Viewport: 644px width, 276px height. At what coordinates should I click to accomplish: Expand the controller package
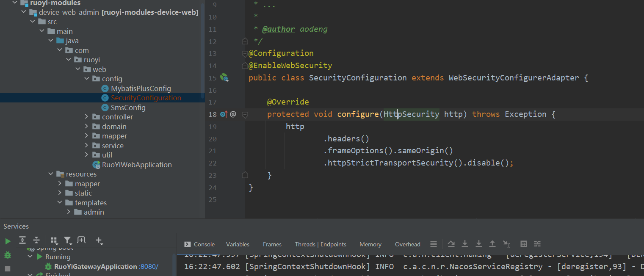click(x=86, y=117)
